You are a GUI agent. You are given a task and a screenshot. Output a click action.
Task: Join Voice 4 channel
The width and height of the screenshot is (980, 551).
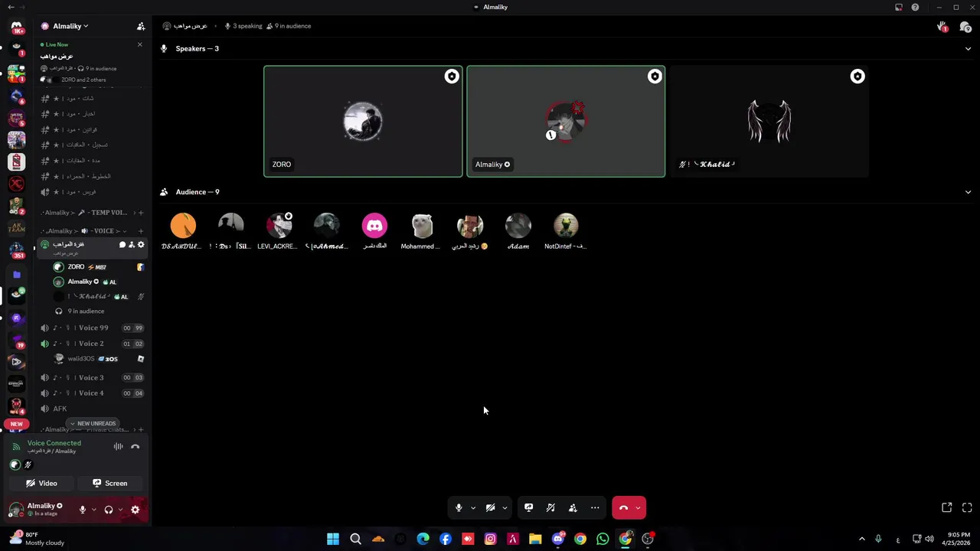click(x=92, y=393)
